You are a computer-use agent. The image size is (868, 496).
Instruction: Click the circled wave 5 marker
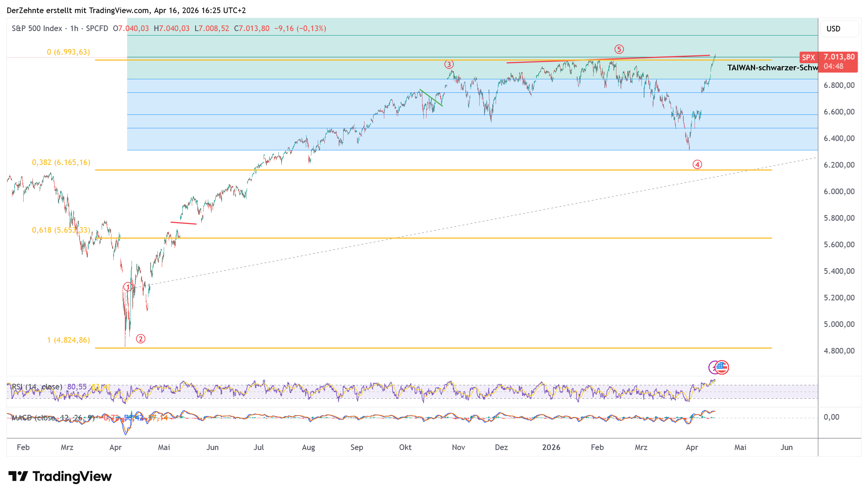(x=619, y=49)
